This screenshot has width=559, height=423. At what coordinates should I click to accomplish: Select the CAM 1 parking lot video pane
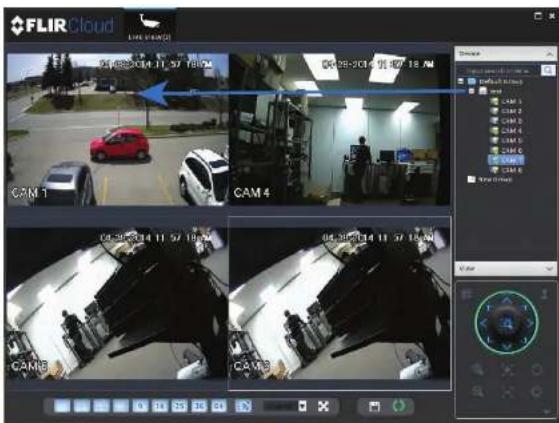pyautogui.click(x=118, y=129)
